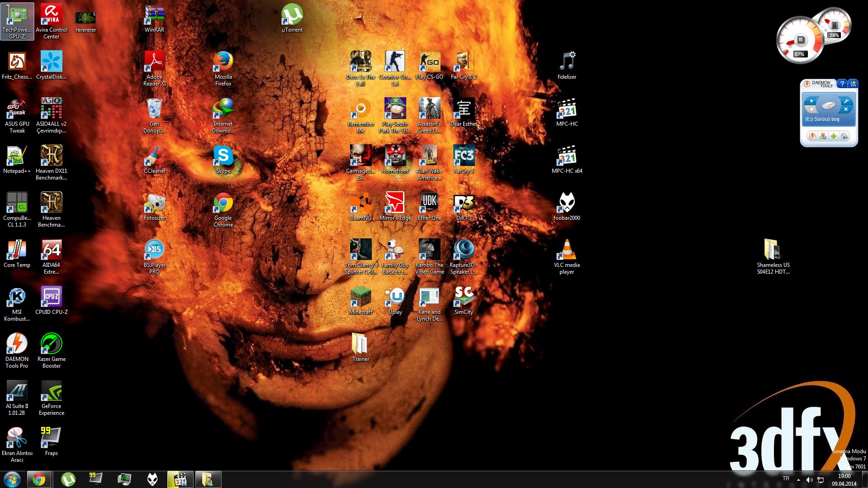Switch to the star tab in DAEMON Tools gadget
Viewport: 868px width, 488px height.
pyautogui.click(x=853, y=84)
